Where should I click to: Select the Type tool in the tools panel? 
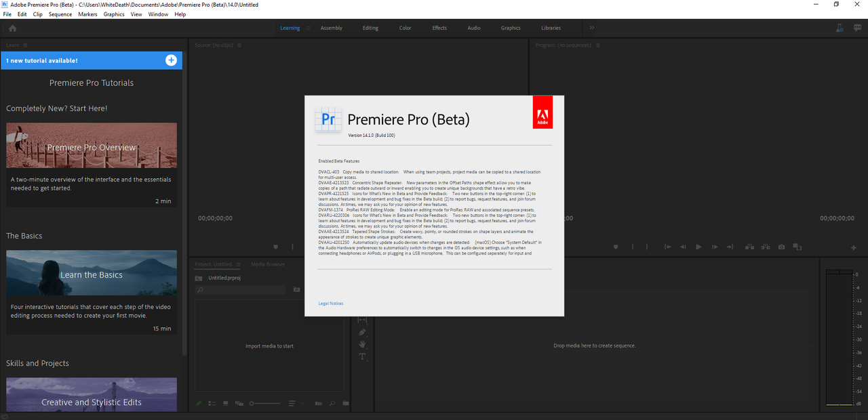pyautogui.click(x=361, y=356)
